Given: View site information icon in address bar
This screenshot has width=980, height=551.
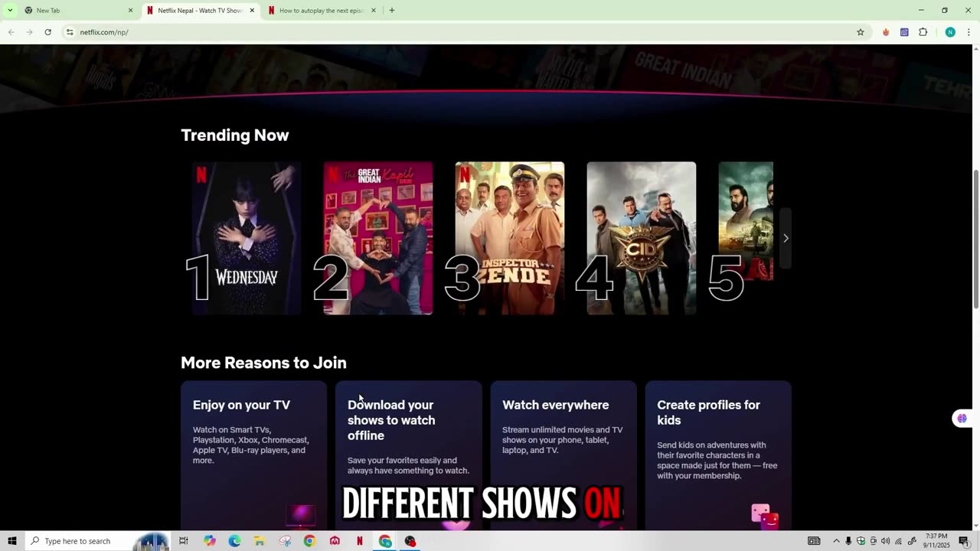Looking at the screenshot, I should (70, 32).
